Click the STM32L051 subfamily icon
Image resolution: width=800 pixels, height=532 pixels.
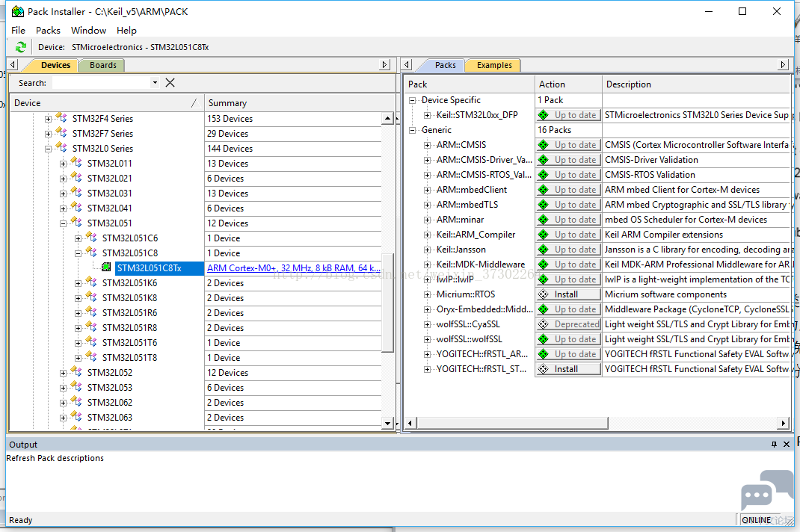76,223
